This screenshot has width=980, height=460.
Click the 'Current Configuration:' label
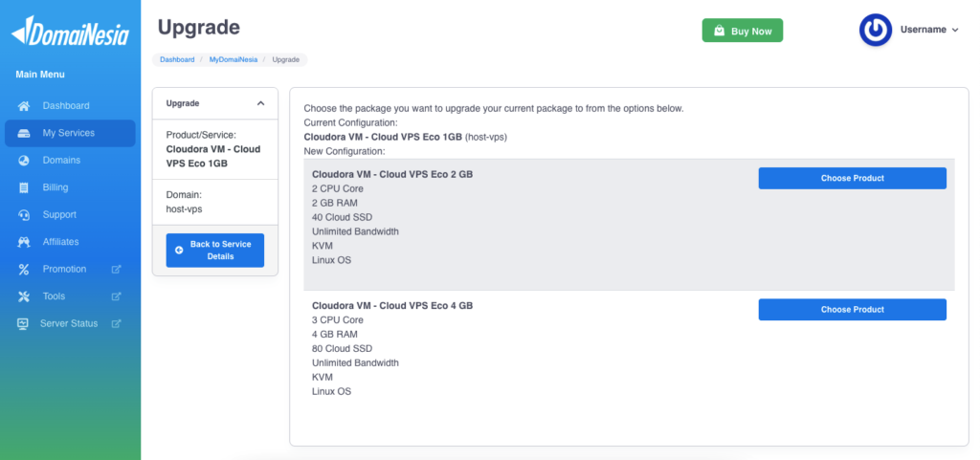[350, 122]
